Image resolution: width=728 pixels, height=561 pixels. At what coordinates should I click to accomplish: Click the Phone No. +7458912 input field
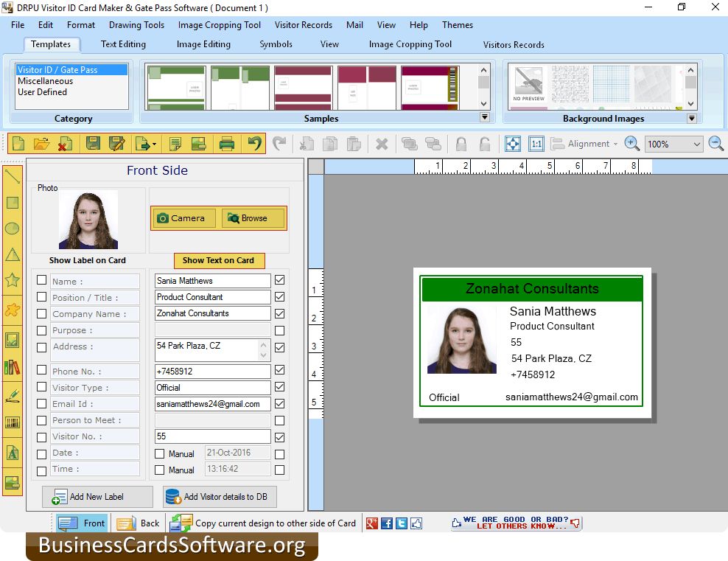pos(213,371)
